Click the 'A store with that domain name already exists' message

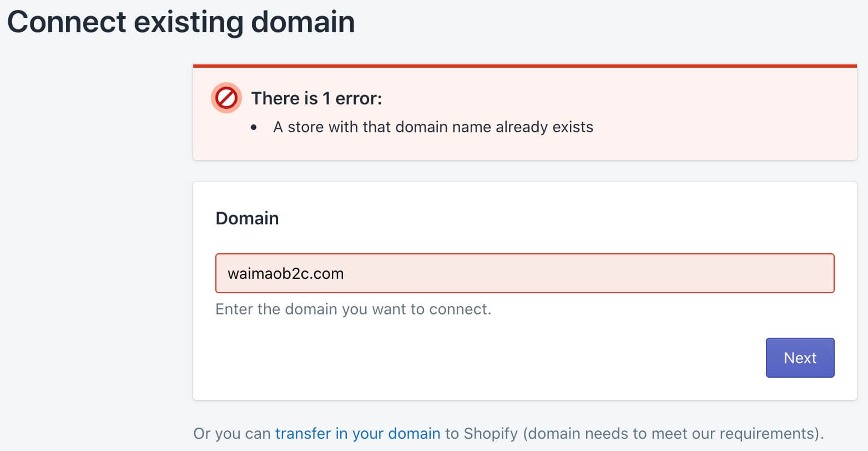tap(433, 127)
